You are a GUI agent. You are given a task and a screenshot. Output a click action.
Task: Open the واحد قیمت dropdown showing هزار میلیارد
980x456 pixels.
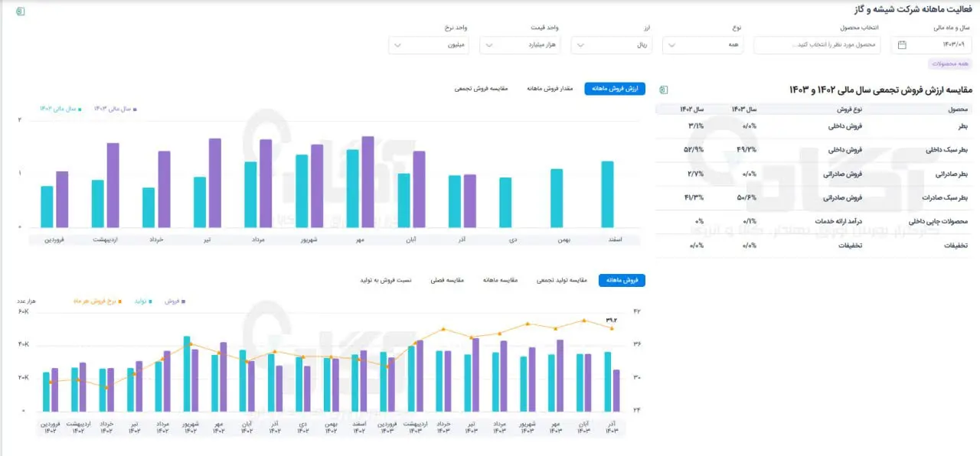tap(521, 45)
